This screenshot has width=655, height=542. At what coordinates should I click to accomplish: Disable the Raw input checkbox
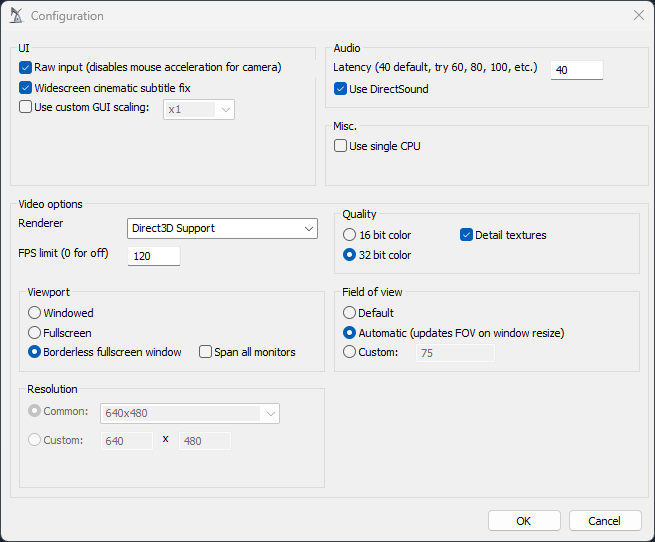click(x=26, y=68)
